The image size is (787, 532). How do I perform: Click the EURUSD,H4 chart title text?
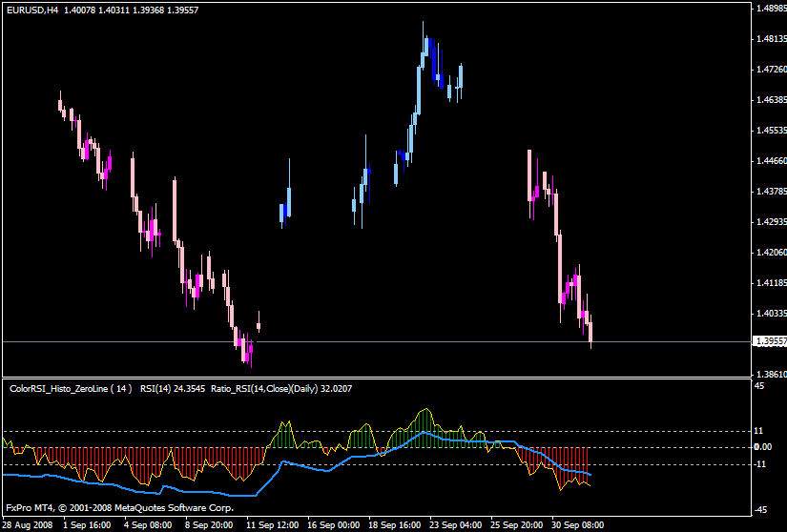coord(28,10)
